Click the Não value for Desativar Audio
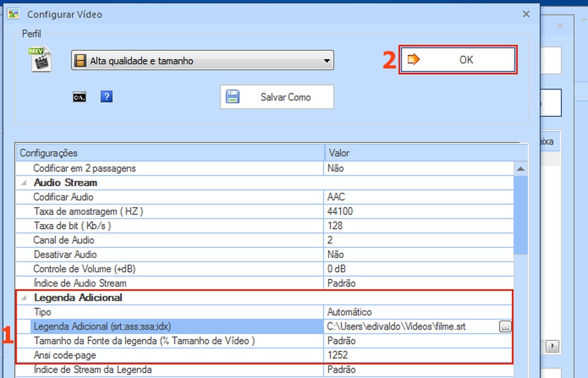 click(x=419, y=254)
